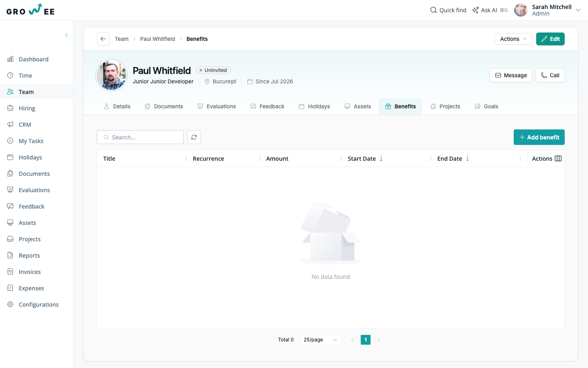This screenshot has height=368, width=588.
Task: Click Sarah Mitchell's avatar picture
Action: 521,10
